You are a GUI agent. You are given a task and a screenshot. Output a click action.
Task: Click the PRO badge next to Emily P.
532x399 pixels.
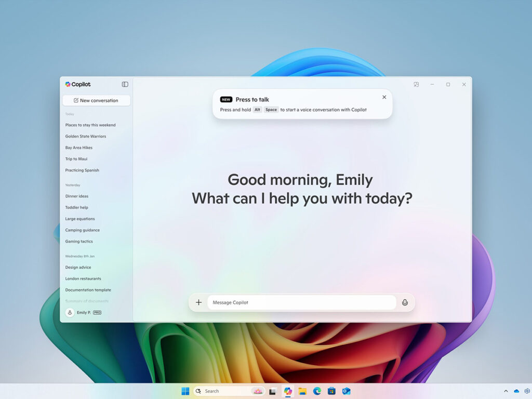[x=96, y=312]
